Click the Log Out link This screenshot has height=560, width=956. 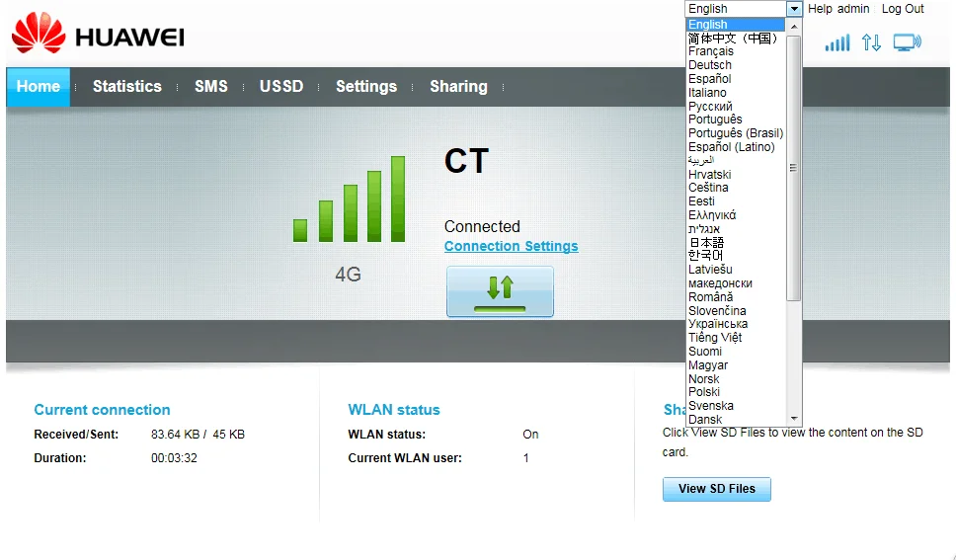903,9
